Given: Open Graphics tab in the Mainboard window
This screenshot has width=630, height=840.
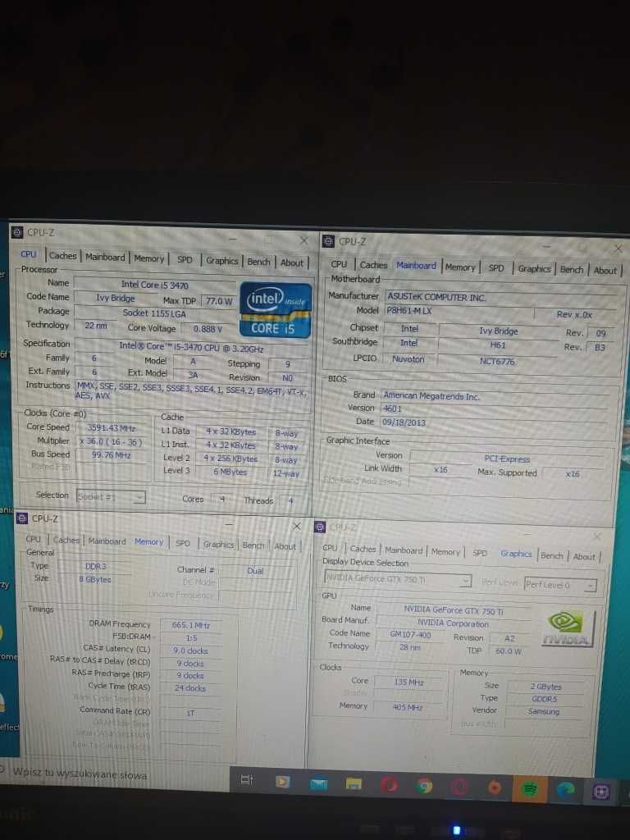Looking at the screenshot, I should (534, 268).
